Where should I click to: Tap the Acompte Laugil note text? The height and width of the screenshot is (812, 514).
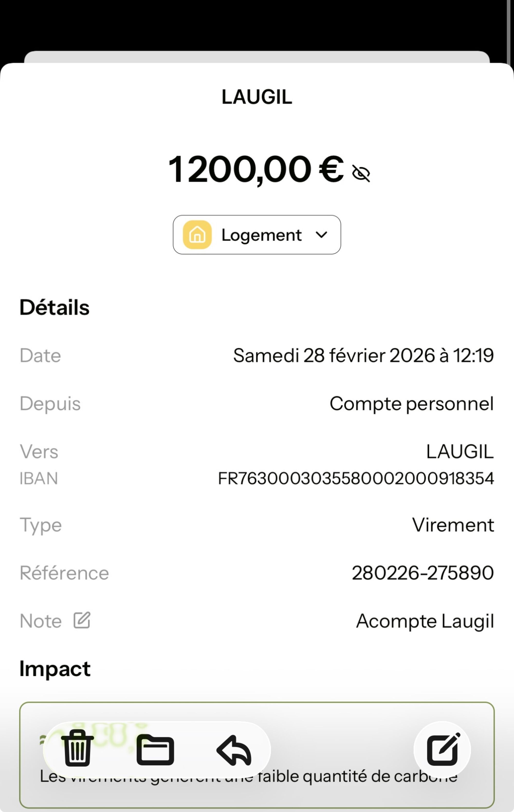425,621
